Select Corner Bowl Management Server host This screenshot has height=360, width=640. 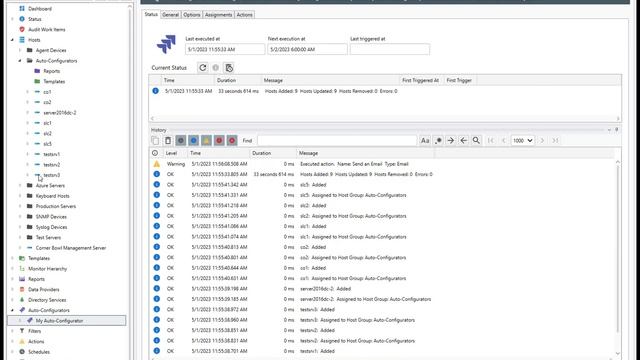(x=71, y=248)
